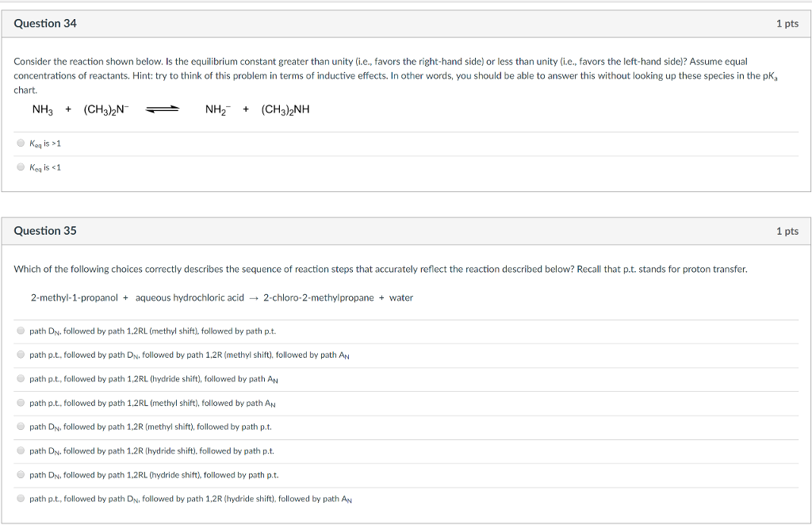Choose 'p.t., 1,2RL (methyl shift), AN' option
Screen dimensions: 812x525
click(21, 403)
